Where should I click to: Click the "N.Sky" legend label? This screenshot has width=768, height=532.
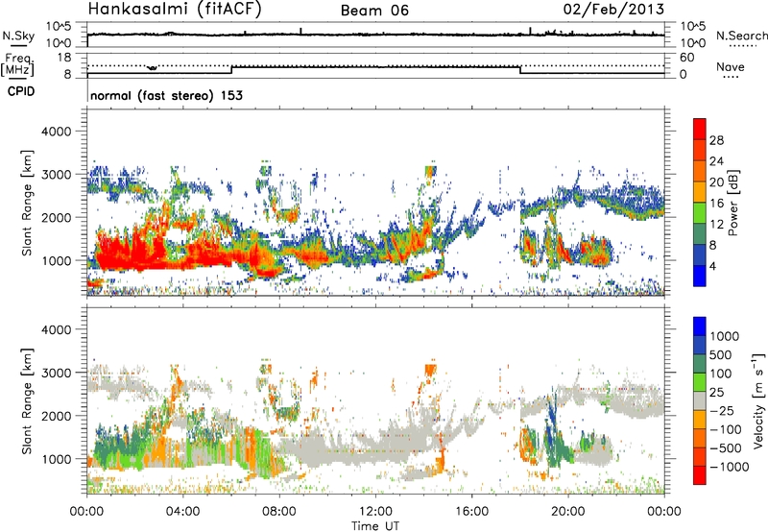pyautogui.click(x=18, y=36)
